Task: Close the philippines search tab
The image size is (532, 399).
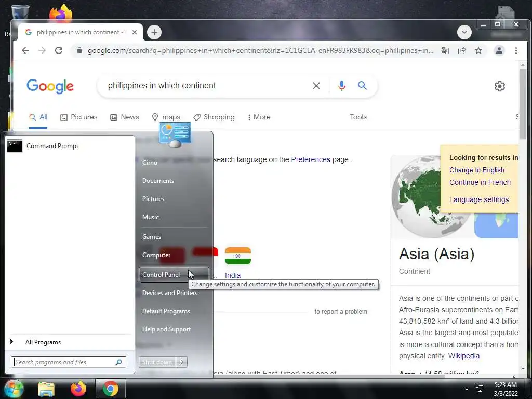Action: point(135,32)
